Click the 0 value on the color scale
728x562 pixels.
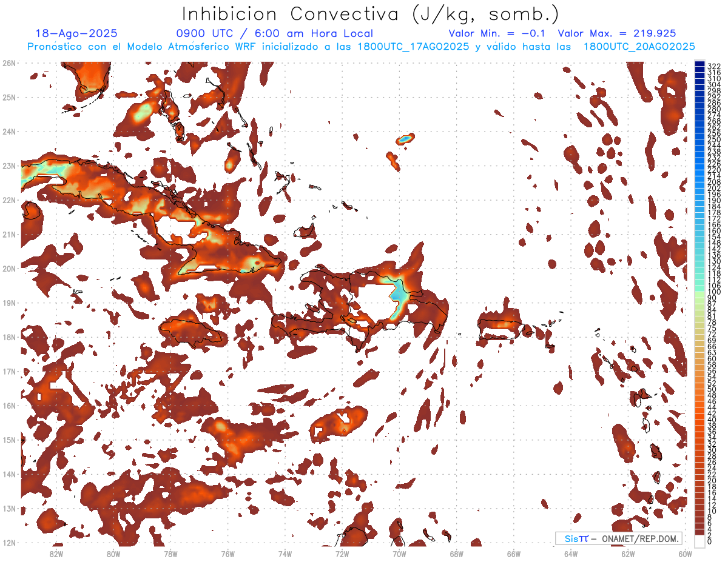(x=710, y=541)
